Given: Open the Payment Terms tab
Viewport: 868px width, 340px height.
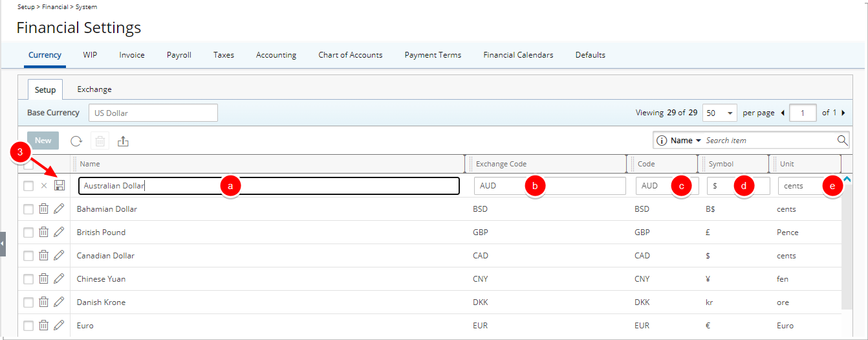Looking at the screenshot, I should coord(433,55).
